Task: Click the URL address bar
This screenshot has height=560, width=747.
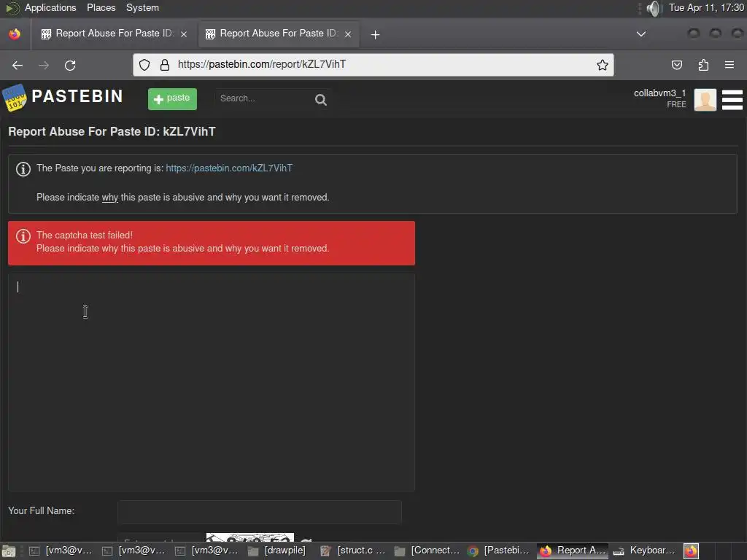Action: [x=373, y=65]
